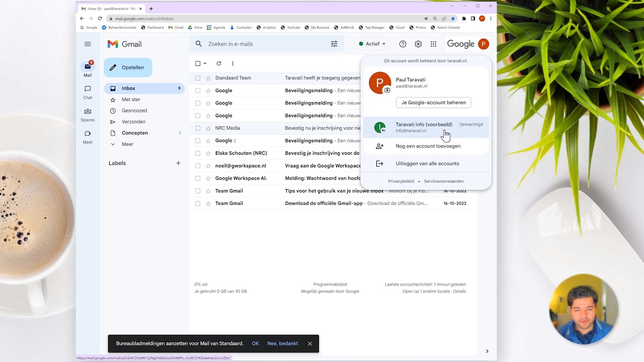Open the Meet section in the sidebar
This screenshot has height=362, width=644.
click(88, 137)
